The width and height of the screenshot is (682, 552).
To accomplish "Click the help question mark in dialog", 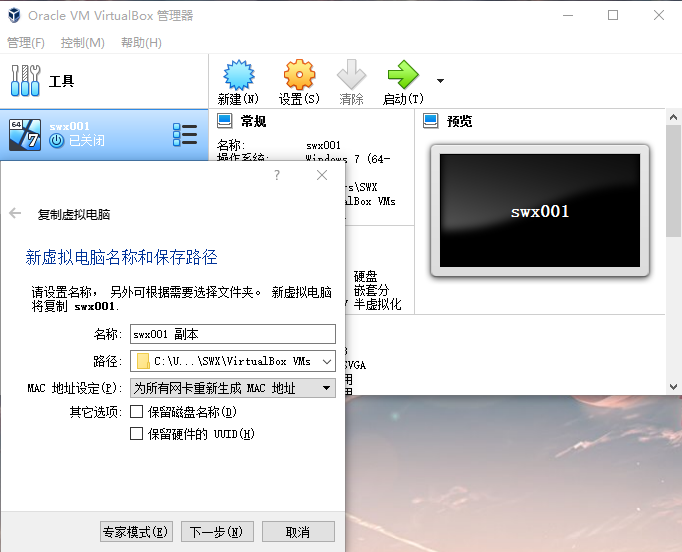I will click(x=277, y=175).
